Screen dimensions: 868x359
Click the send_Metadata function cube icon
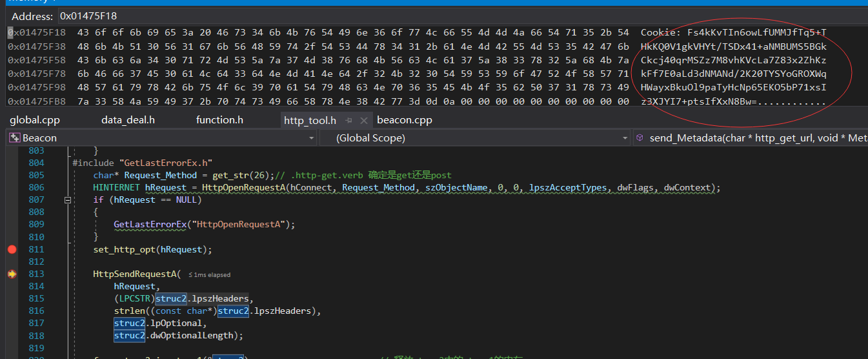point(640,138)
